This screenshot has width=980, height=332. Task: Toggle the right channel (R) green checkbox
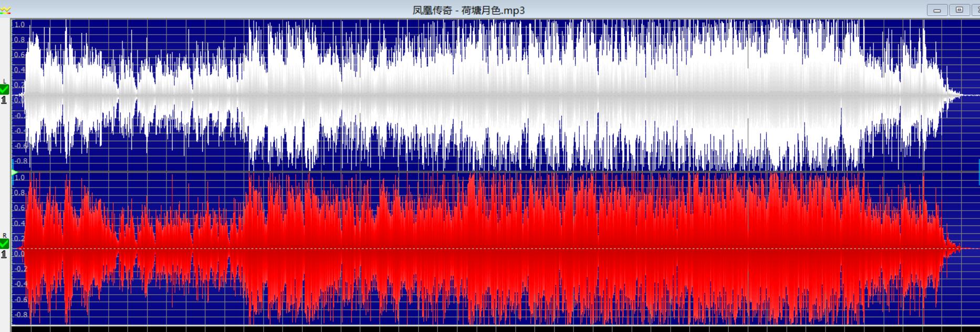tap(4, 244)
